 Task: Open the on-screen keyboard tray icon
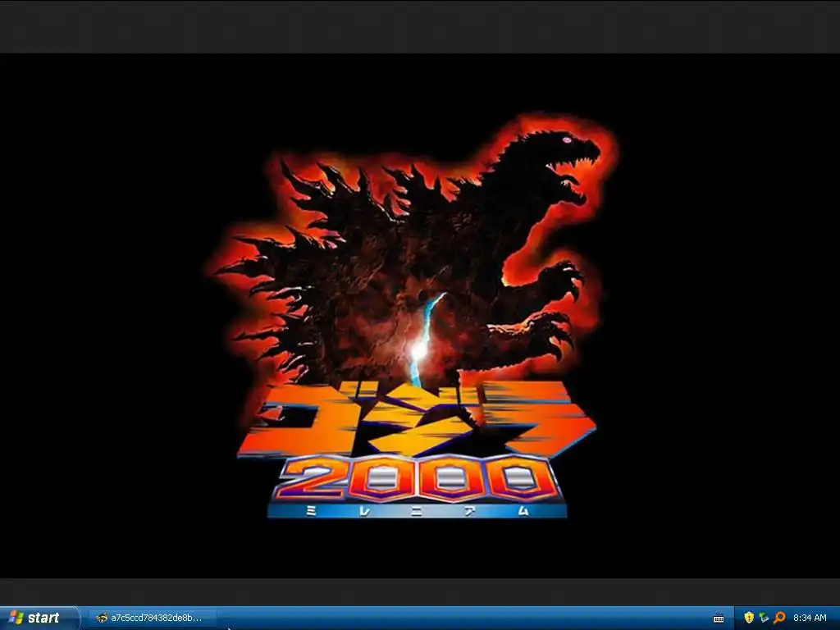pyautogui.click(x=719, y=619)
